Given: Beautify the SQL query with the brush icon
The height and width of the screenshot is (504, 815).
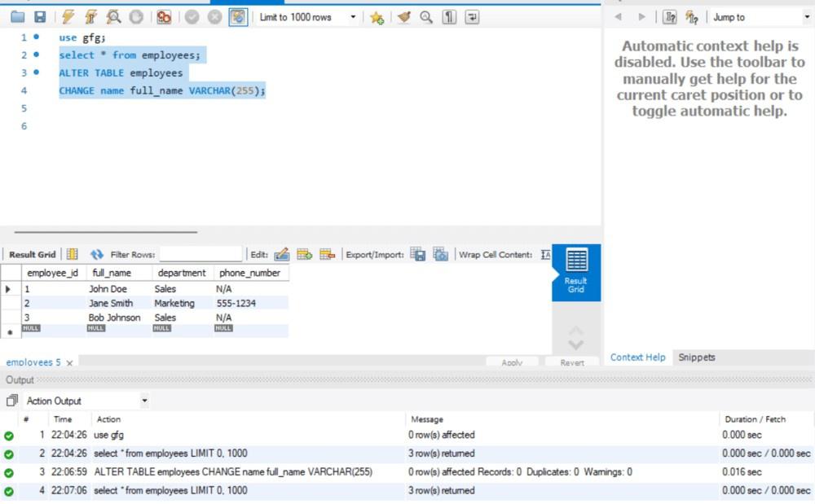Looking at the screenshot, I should tap(403, 17).
